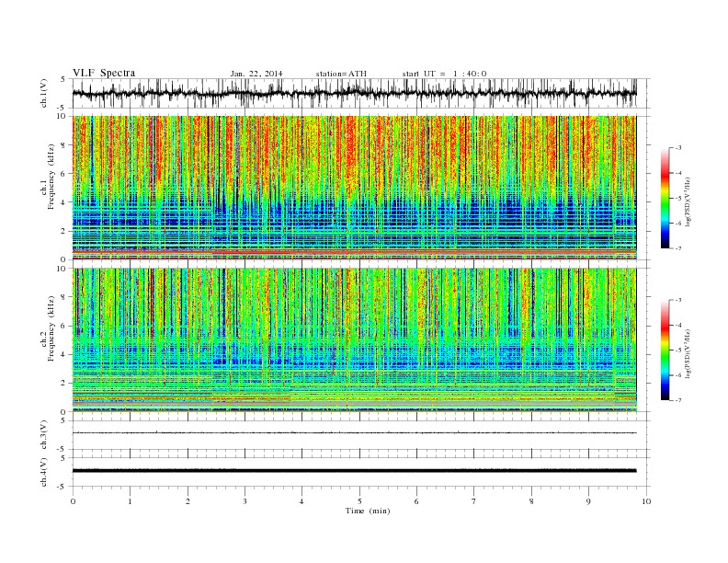Viewport: 728px width, 563px height.
Task: Click the log(PSD) label beside ch.2 color bar
Action: pyautogui.click(x=688, y=352)
